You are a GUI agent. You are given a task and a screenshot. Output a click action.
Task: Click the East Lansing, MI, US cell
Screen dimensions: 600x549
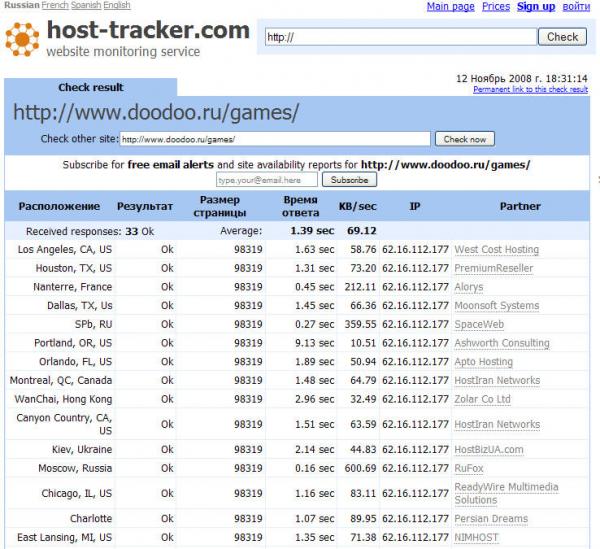65,538
